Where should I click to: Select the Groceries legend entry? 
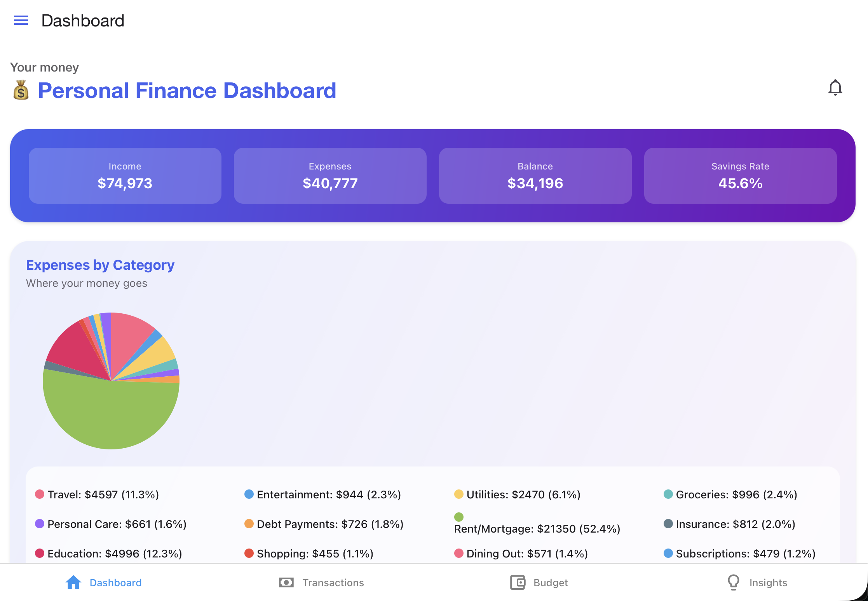click(x=730, y=494)
